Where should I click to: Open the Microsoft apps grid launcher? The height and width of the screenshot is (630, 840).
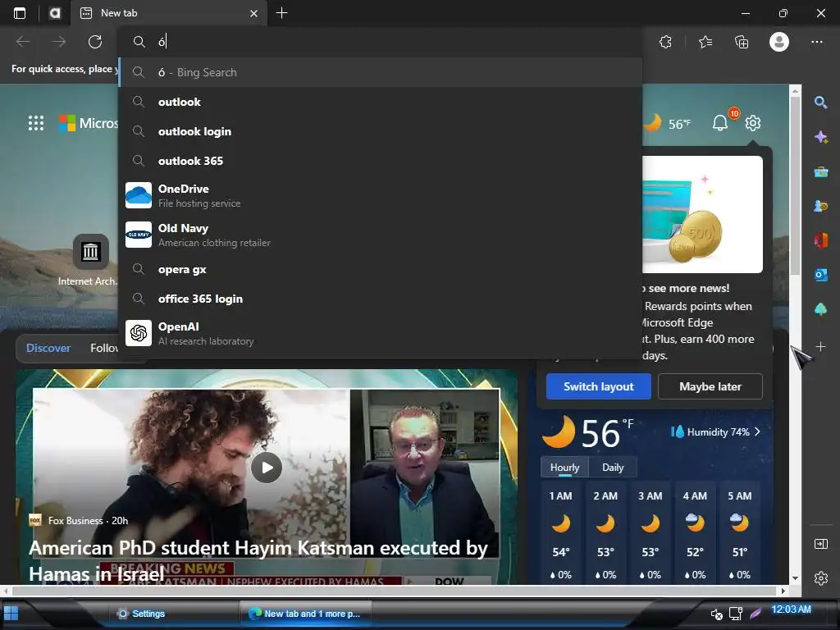[x=36, y=123]
